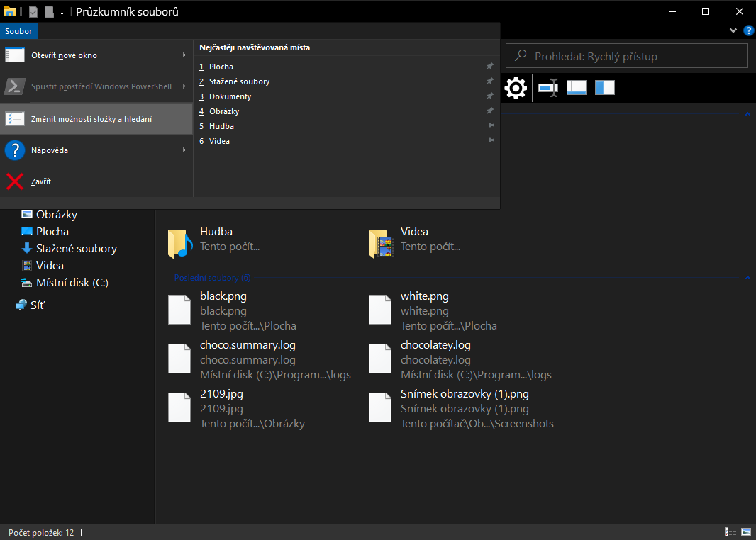The image size is (756, 540).
Task: Unpin Plocha from the frequent places list
Action: pyautogui.click(x=489, y=67)
